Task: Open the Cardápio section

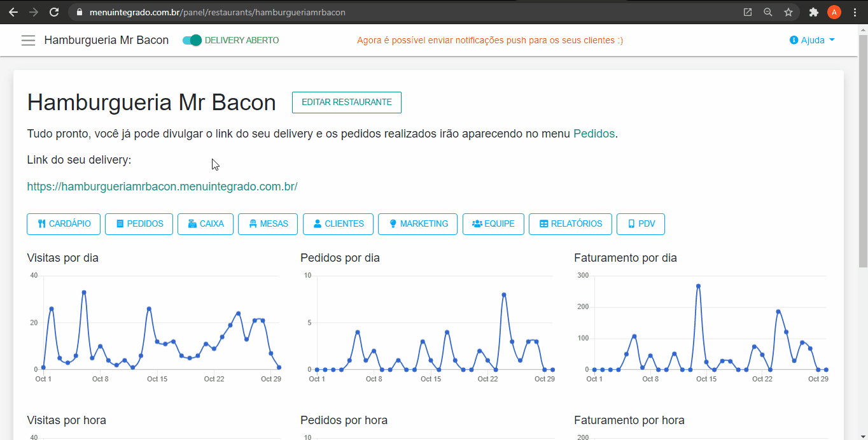Action: (x=64, y=224)
